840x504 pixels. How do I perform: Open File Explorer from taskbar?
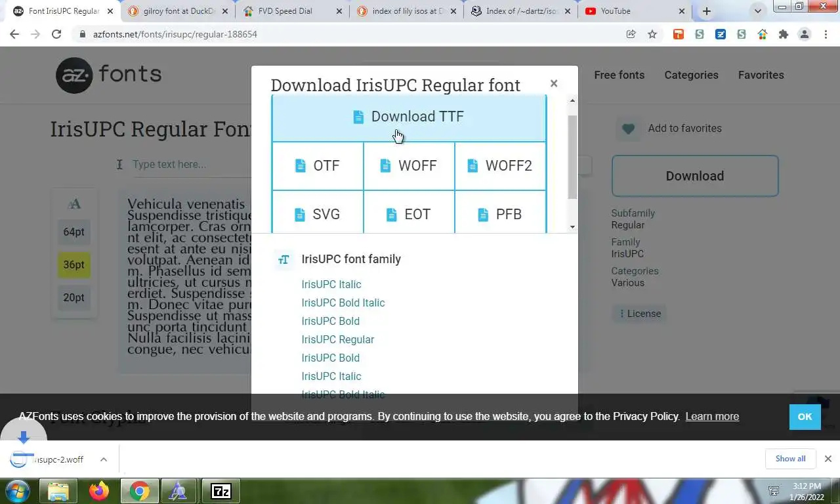(58, 491)
